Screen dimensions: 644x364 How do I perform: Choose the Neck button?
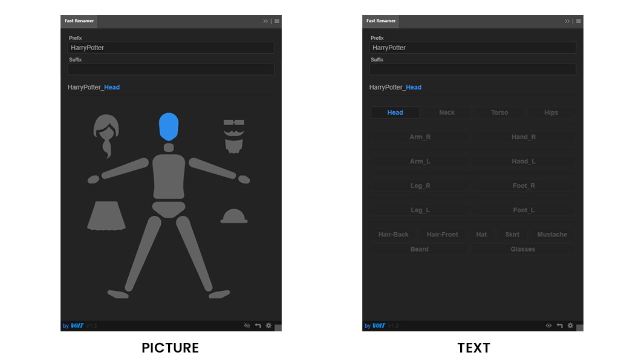(447, 112)
